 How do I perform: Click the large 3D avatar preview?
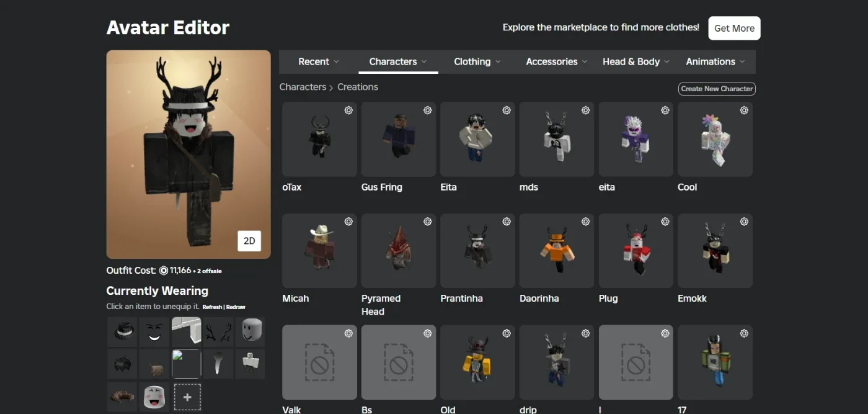click(x=188, y=155)
